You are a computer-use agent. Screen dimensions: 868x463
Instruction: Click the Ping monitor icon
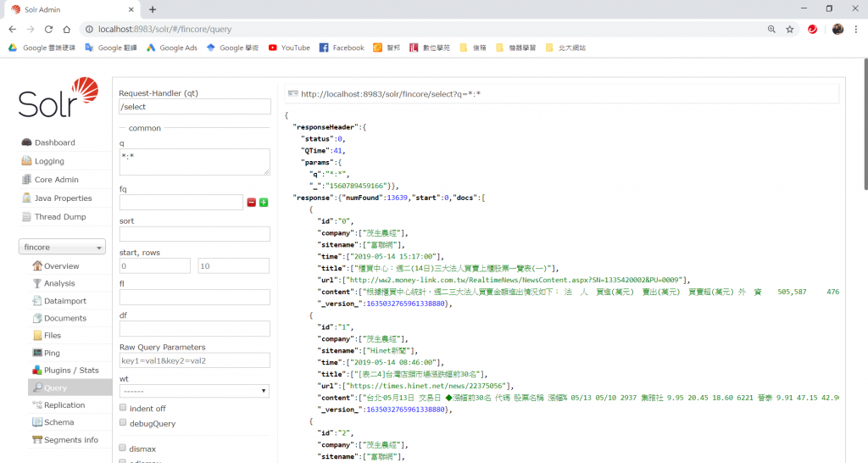click(37, 353)
